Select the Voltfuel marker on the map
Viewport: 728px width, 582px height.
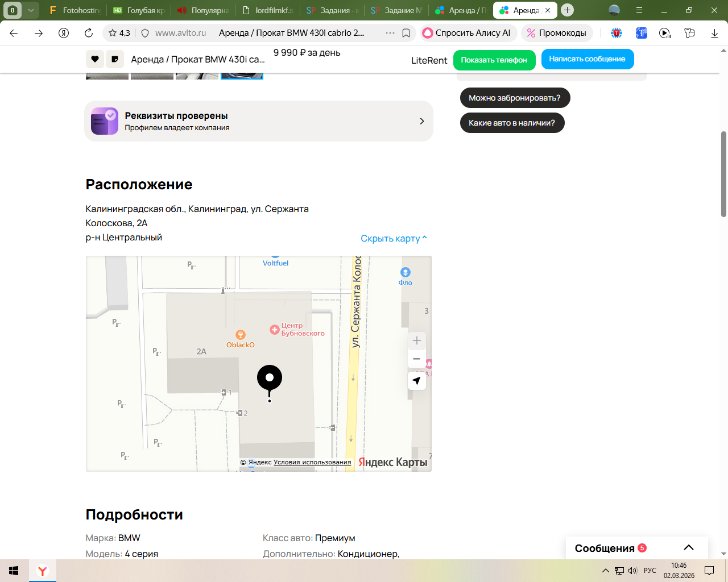pos(275,260)
